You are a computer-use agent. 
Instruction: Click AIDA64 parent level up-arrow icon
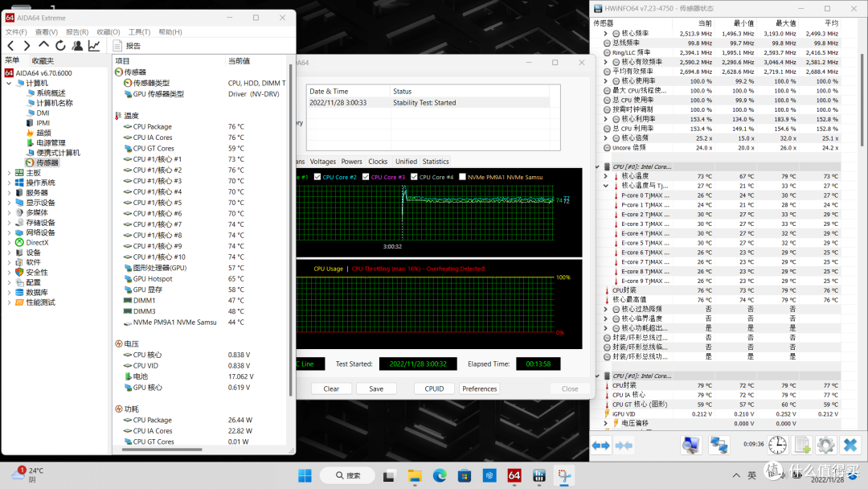tap(43, 45)
